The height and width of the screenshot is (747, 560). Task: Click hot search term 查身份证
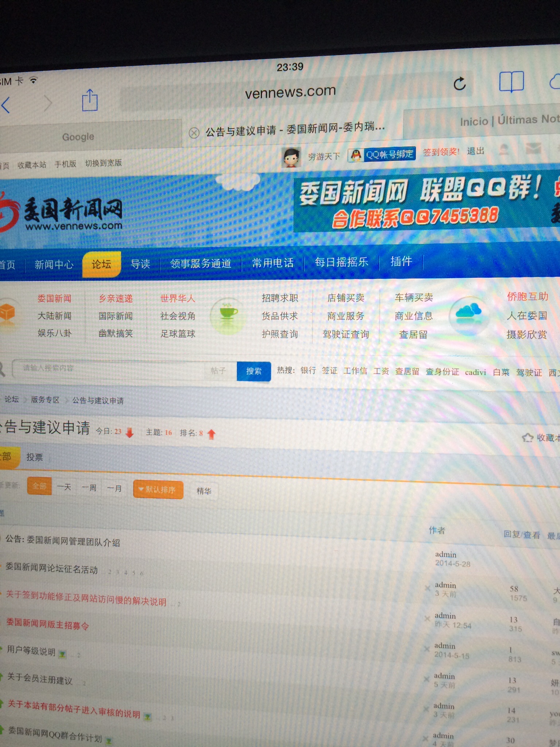(442, 372)
